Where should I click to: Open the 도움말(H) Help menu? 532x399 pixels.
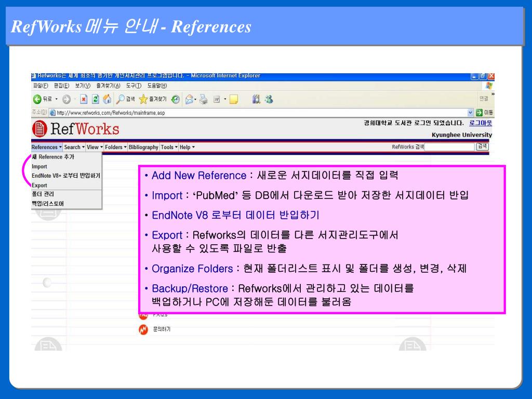[157, 86]
